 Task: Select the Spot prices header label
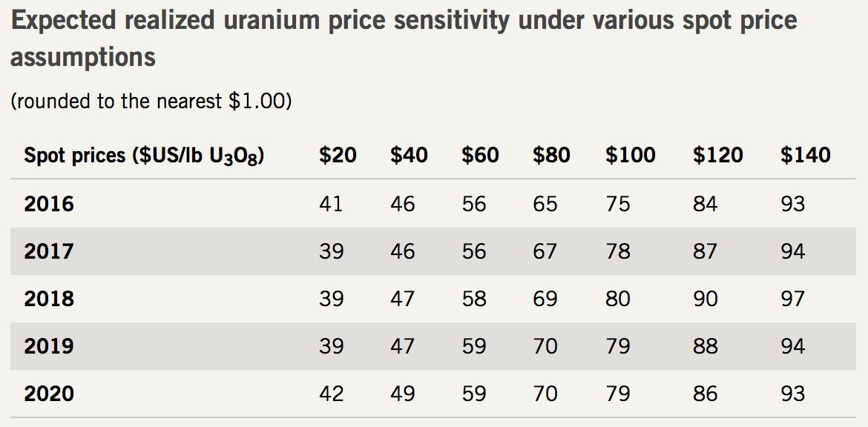coord(145,156)
